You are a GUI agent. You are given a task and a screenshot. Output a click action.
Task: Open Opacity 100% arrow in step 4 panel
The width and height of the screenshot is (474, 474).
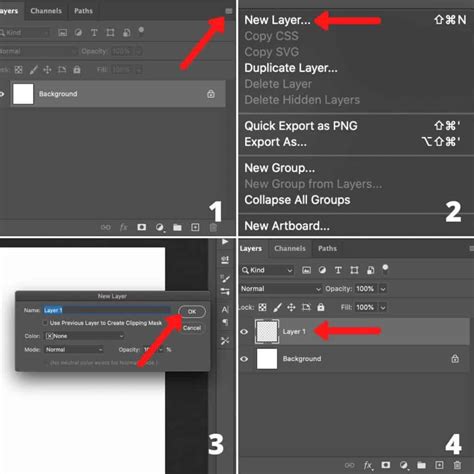[x=383, y=289]
